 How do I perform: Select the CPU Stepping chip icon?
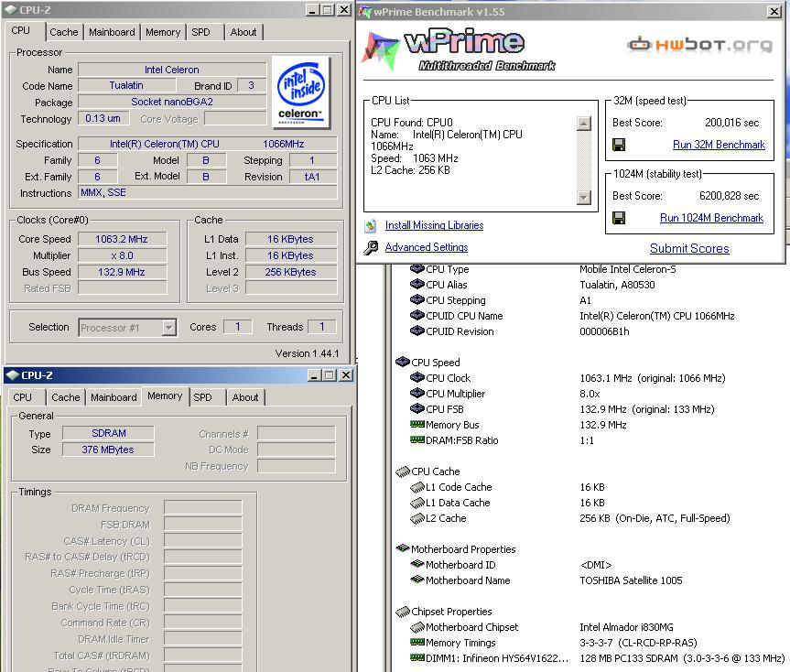(417, 299)
